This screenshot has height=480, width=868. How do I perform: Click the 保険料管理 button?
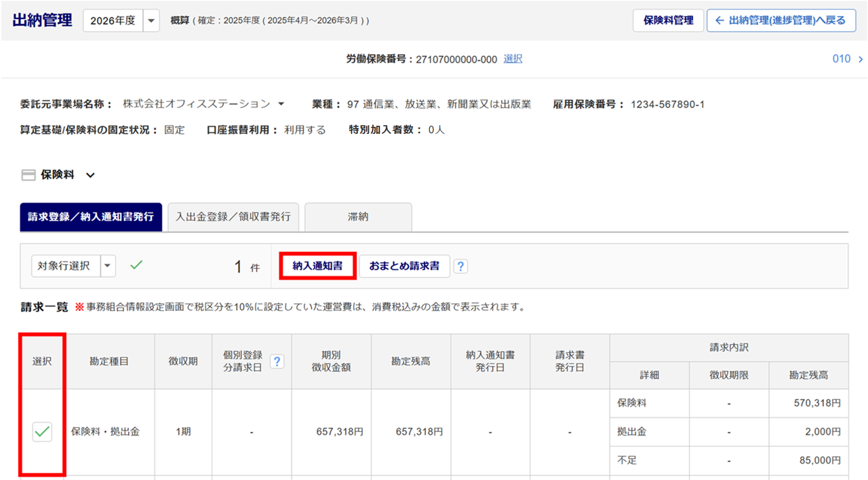tap(668, 20)
